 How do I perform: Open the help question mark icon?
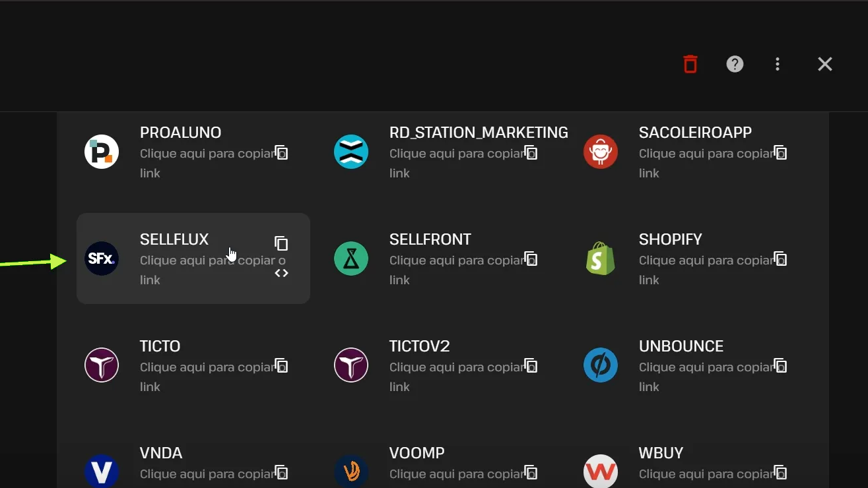pyautogui.click(x=735, y=64)
